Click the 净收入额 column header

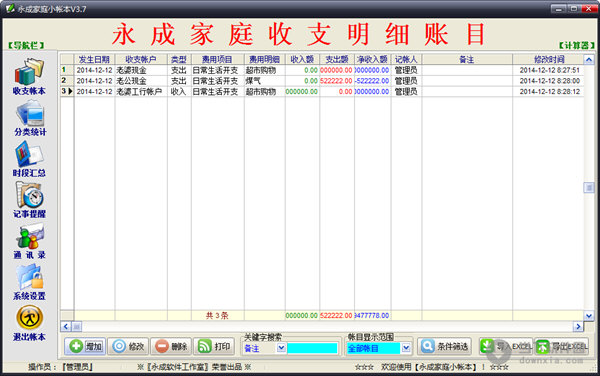coord(372,59)
